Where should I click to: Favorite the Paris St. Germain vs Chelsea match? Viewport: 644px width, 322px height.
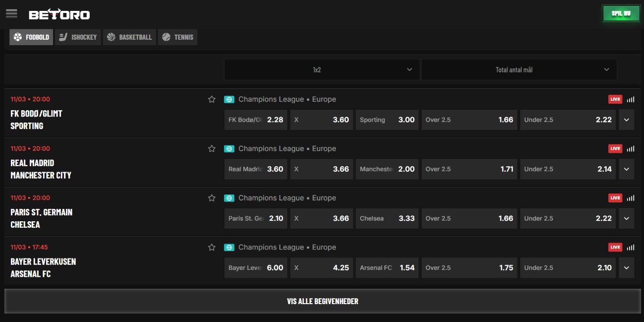pos(212,197)
